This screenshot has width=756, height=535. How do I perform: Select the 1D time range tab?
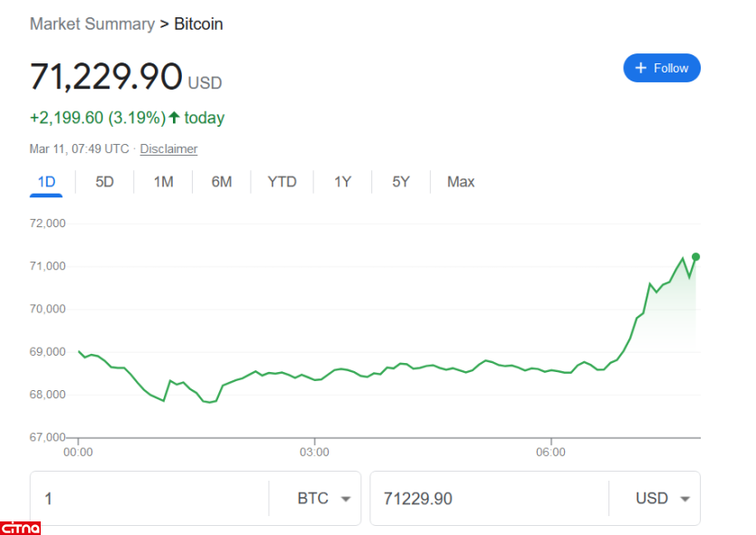click(x=46, y=182)
